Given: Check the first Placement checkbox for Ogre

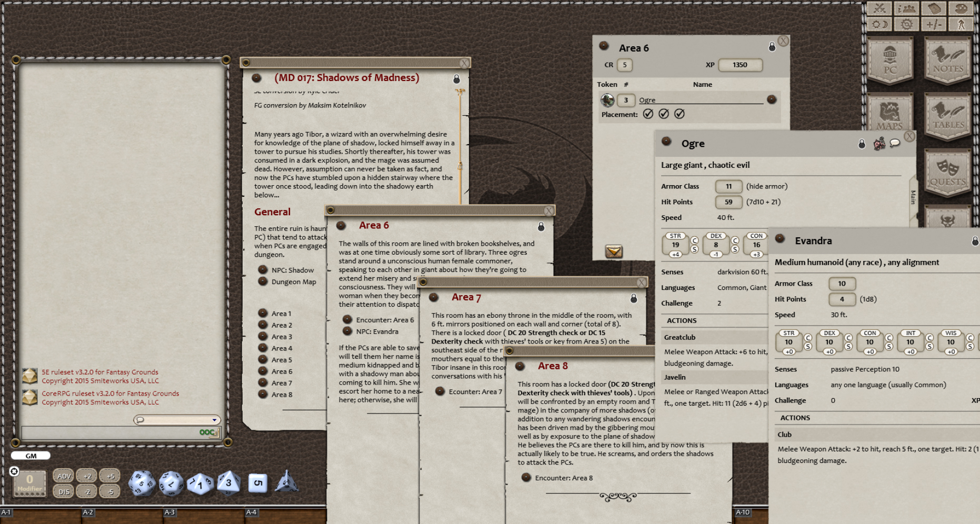Looking at the screenshot, I should tap(648, 114).
